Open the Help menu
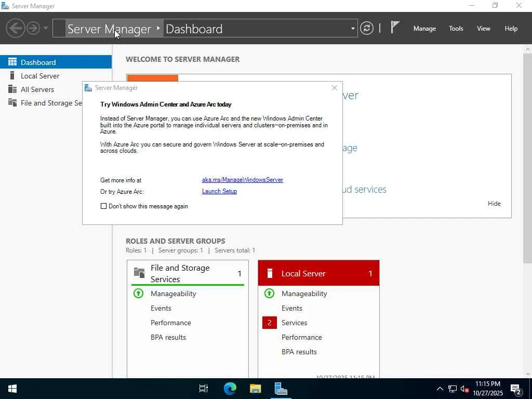 pos(511,29)
